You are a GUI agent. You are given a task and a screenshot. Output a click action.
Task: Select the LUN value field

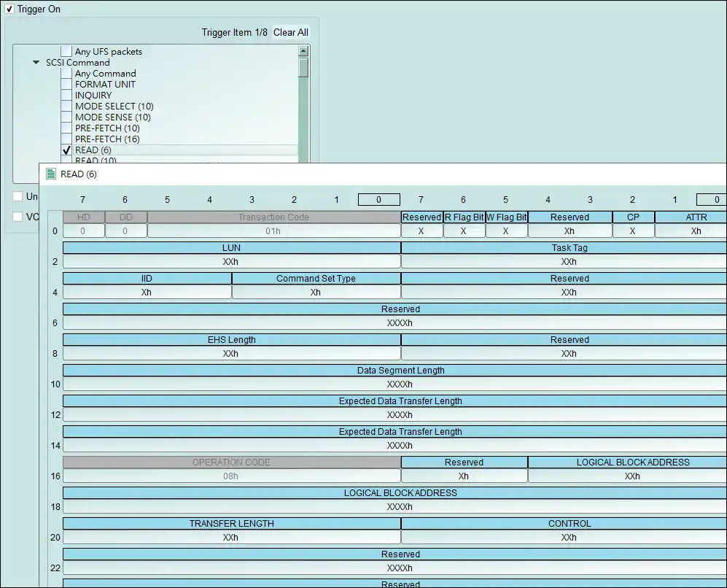(x=231, y=262)
